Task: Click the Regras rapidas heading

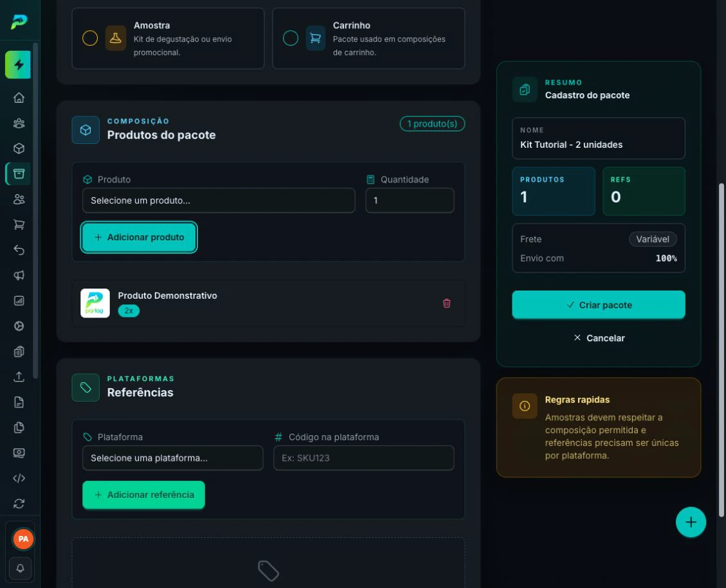Action: (x=577, y=400)
